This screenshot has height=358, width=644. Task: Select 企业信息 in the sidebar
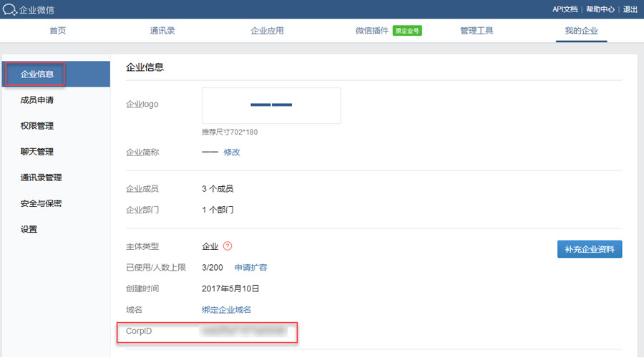tap(56, 74)
